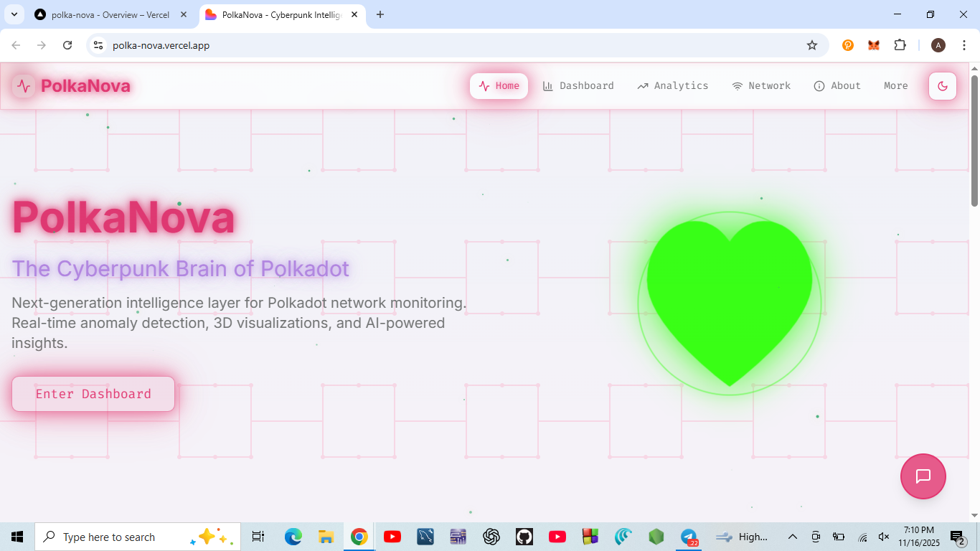
Task: Open MySQL Workbench from the taskbar
Action: click(x=425, y=537)
